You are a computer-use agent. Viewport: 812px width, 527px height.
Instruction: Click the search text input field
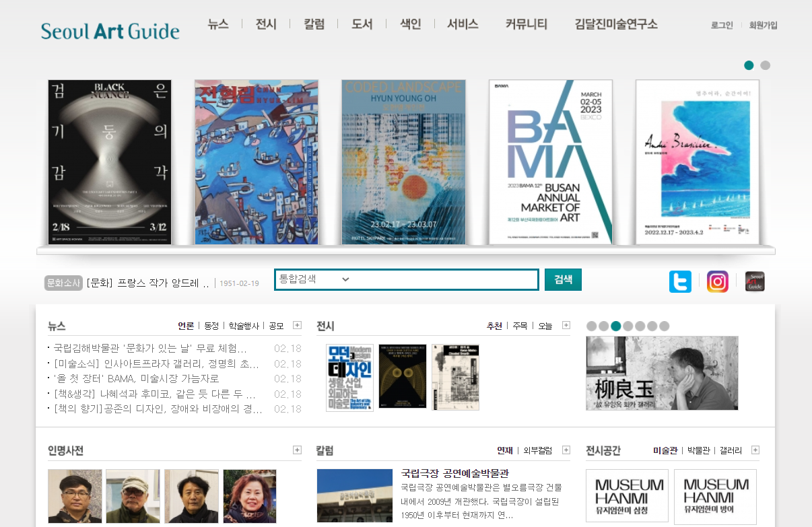(444, 279)
